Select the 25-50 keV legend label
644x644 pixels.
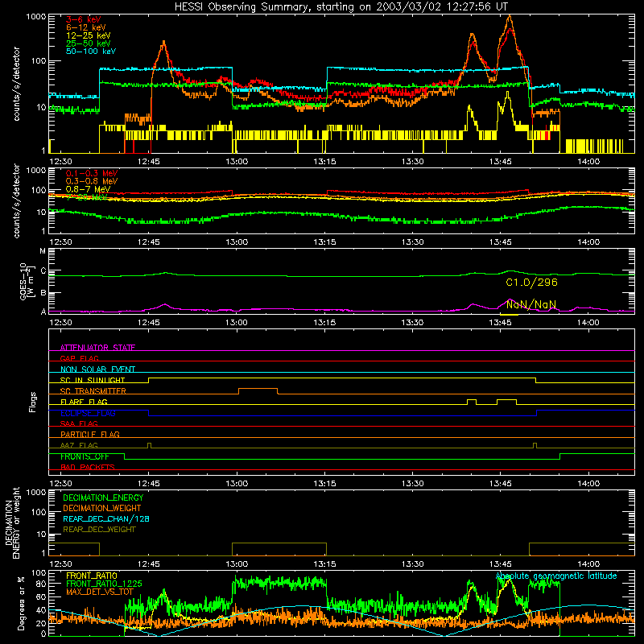(x=88, y=43)
